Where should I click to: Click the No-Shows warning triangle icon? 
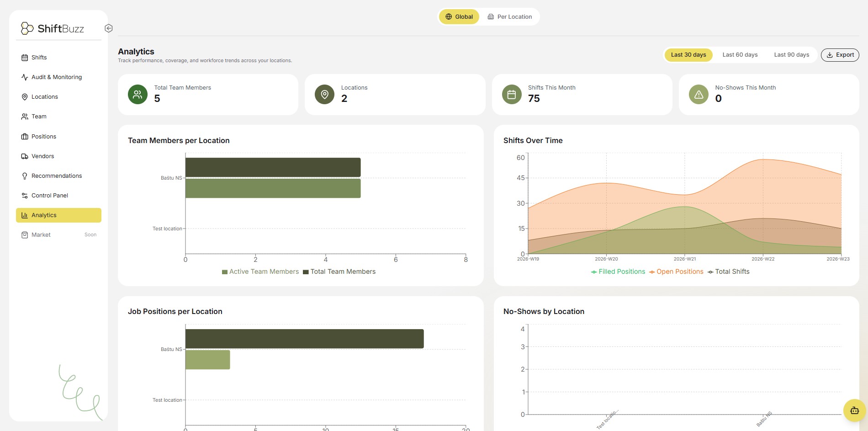699,95
